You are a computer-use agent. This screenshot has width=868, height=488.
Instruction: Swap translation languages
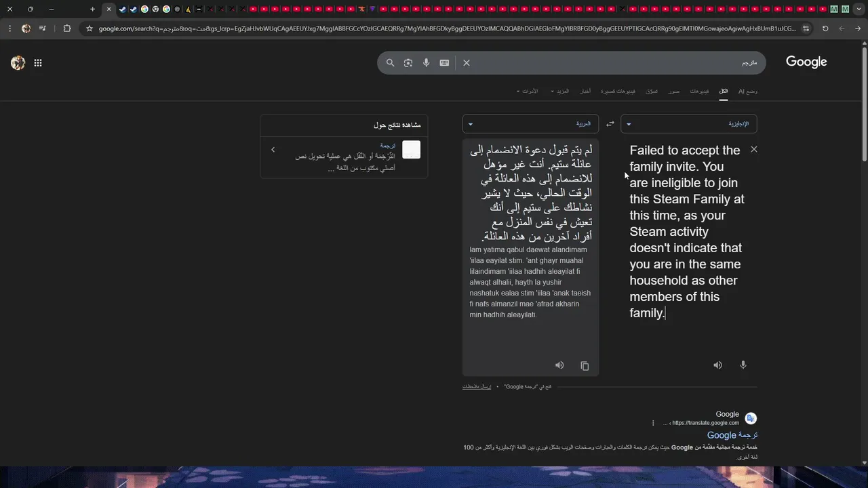610,124
